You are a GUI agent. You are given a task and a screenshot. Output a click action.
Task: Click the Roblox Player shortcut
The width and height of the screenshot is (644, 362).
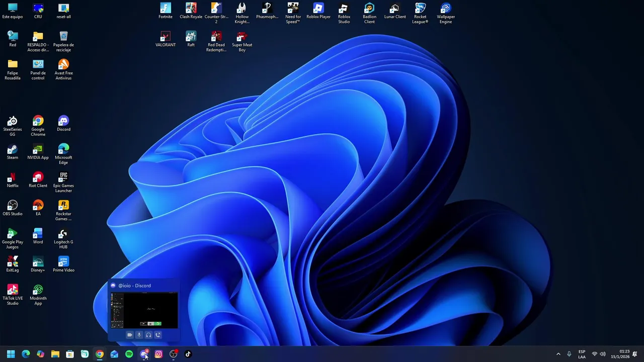tap(318, 11)
